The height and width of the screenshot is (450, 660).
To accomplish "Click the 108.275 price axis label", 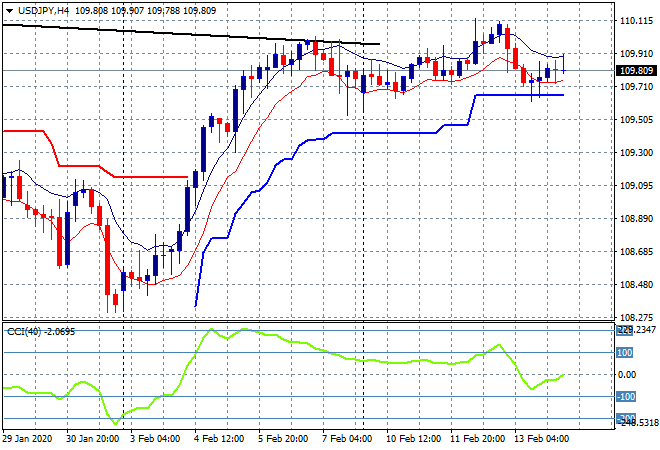I will [636, 317].
